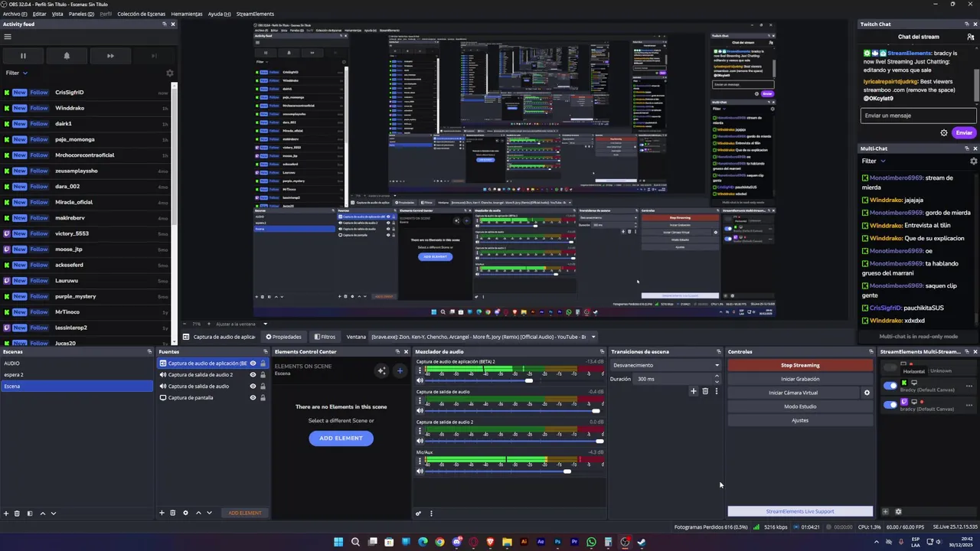Mute Captura de audio de aplicación speaker
This screenshot has height=551, width=980.
(x=420, y=380)
